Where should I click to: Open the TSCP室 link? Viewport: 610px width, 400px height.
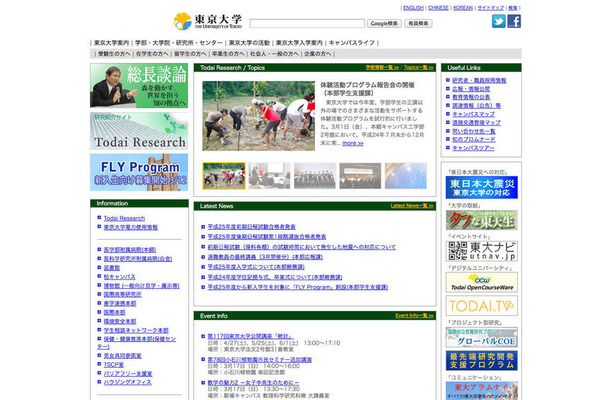tap(114, 365)
